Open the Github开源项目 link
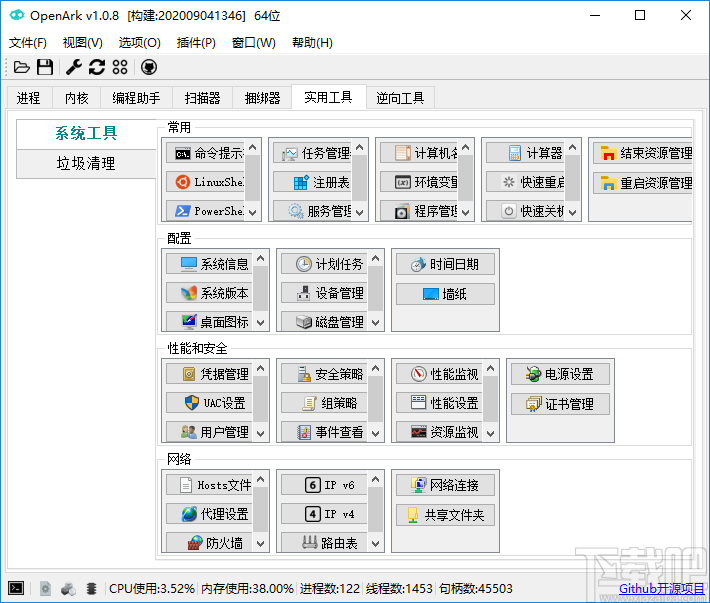Image resolution: width=710 pixels, height=603 pixels. pos(662,589)
